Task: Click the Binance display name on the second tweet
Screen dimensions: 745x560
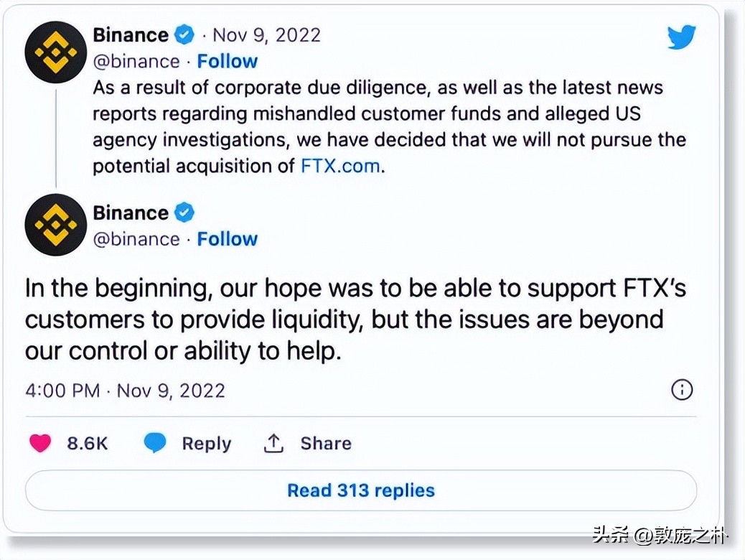Action: point(132,212)
